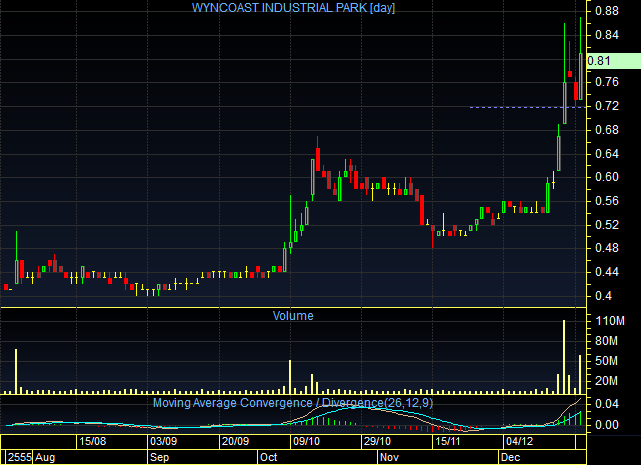The image size is (641, 465).
Task: Click the 04/12 date label
Action: click(520, 442)
